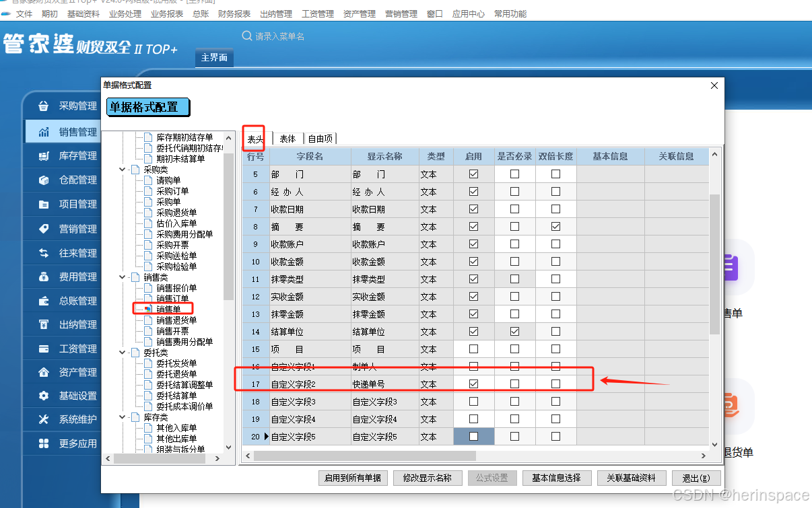This screenshot has width=812, height=508.
Task: Select 销售单 in the tree
Action: point(168,310)
